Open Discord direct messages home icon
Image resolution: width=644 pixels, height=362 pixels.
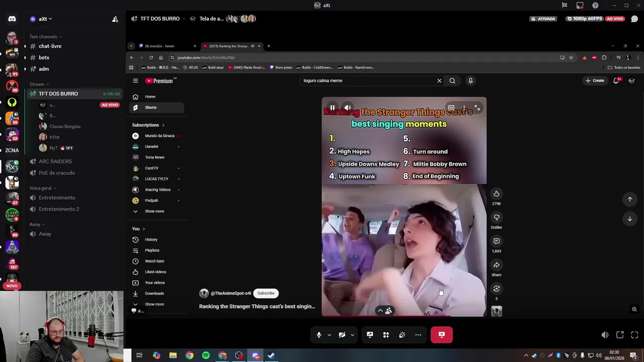[12, 19]
